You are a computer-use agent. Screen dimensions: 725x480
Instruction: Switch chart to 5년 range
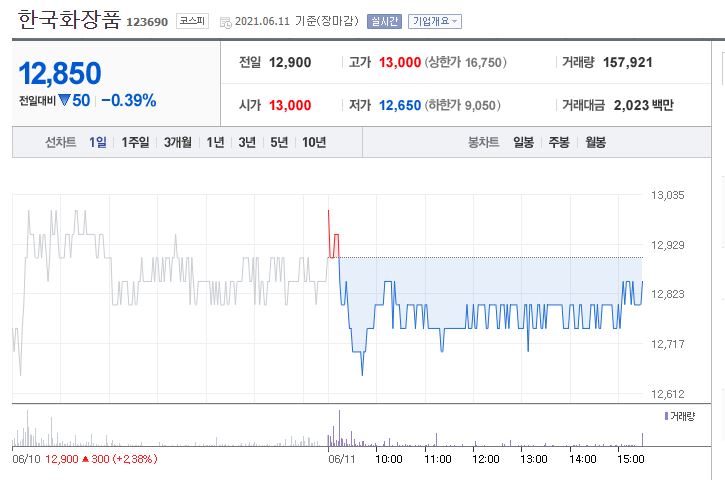279,142
